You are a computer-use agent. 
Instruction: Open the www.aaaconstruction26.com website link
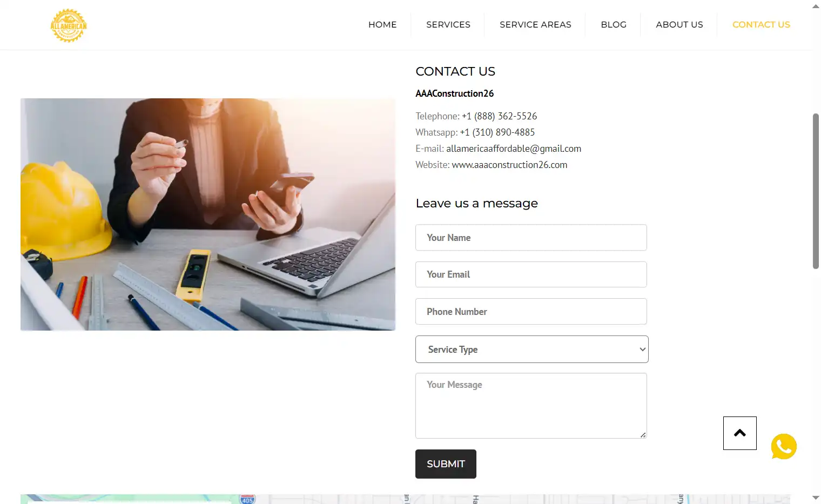509,165
